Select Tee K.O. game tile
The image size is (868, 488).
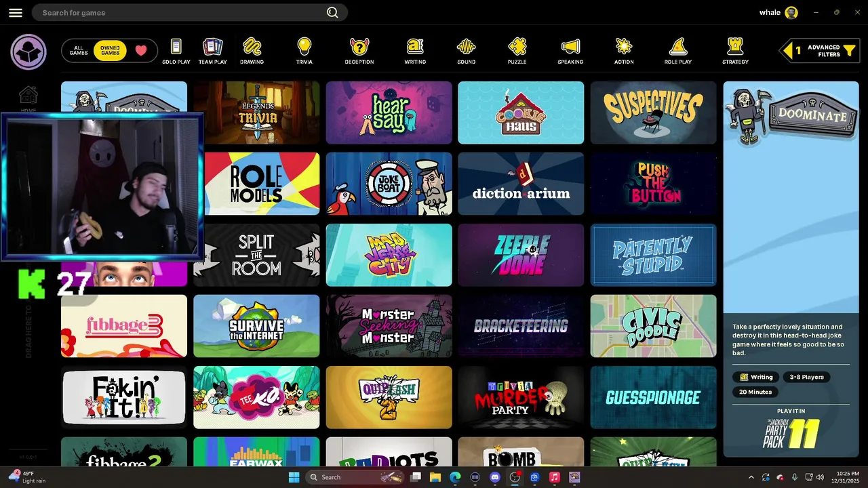(x=256, y=397)
